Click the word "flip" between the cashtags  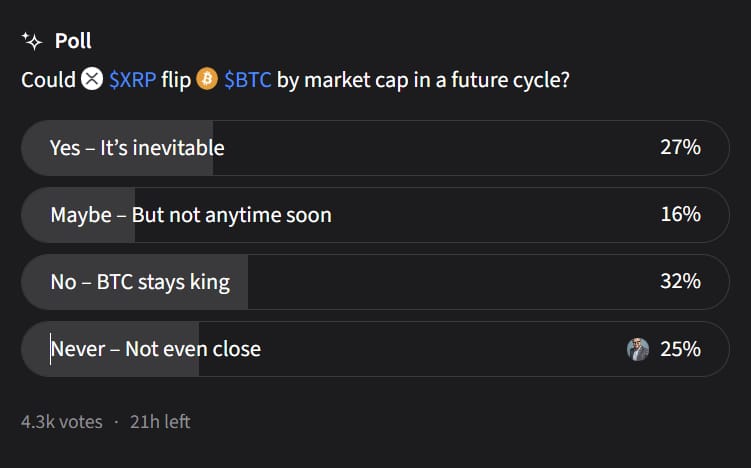[176, 79]
